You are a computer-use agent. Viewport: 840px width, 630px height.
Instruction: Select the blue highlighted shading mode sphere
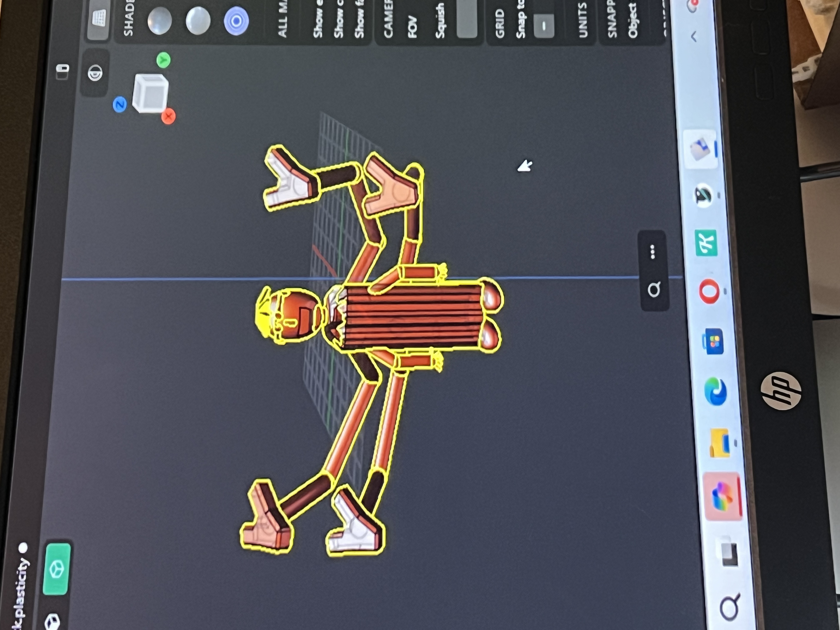[x=236, y=21]
